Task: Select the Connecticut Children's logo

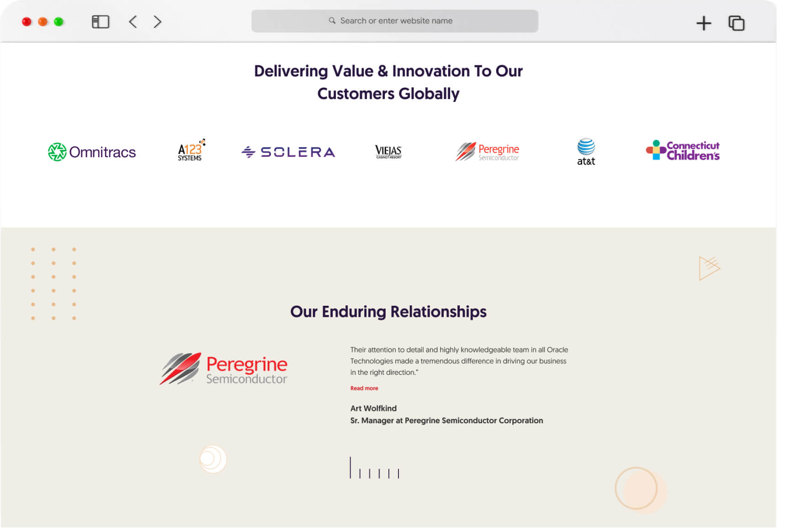Action: tap(682, 151)
